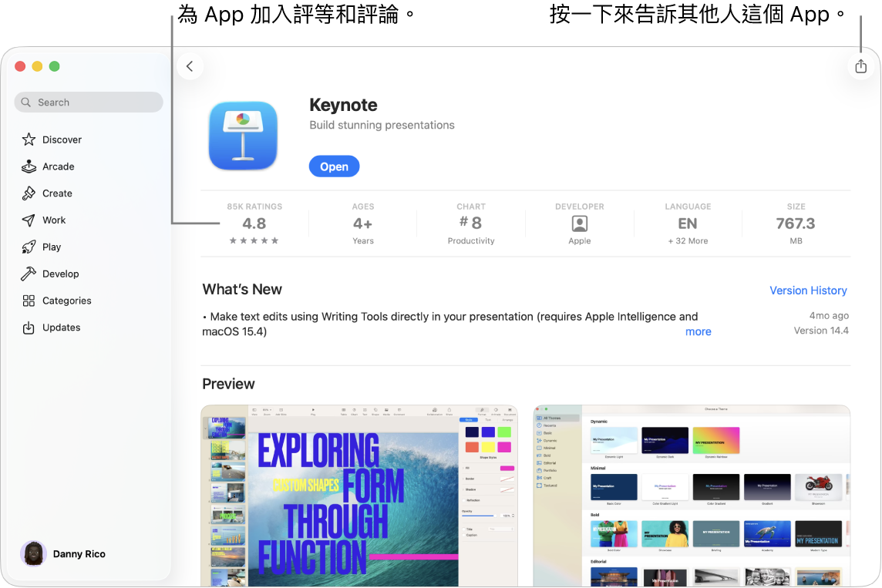Click the Apple developer person icon
This screenshot has height=588, width=882.
(579, 223)
